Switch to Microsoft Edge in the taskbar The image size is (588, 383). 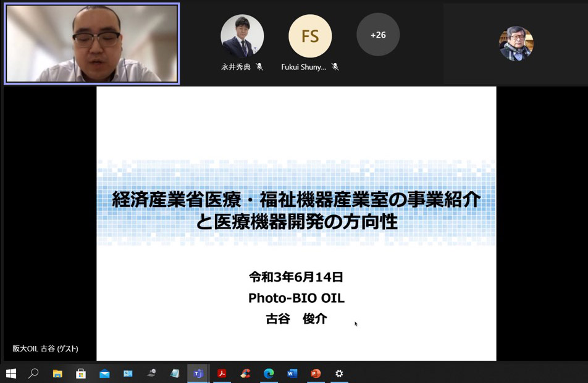click(x=269, y=373)
